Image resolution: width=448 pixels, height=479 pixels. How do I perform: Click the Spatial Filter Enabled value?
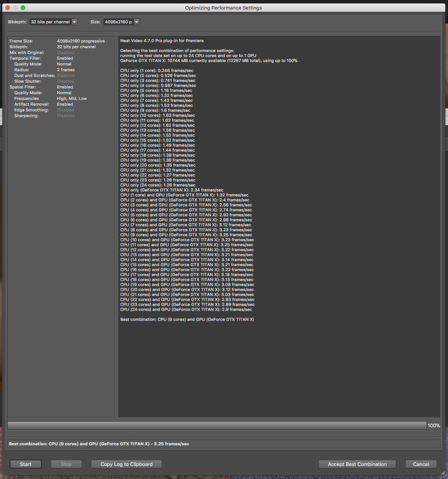[x=65, y=87]
